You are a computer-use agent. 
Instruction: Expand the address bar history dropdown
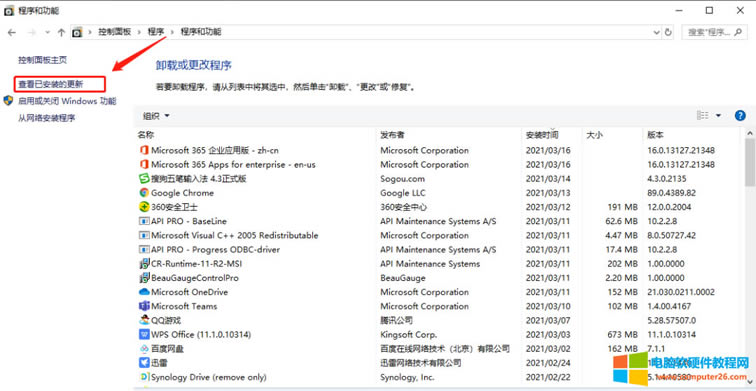(x=657, y=32)
